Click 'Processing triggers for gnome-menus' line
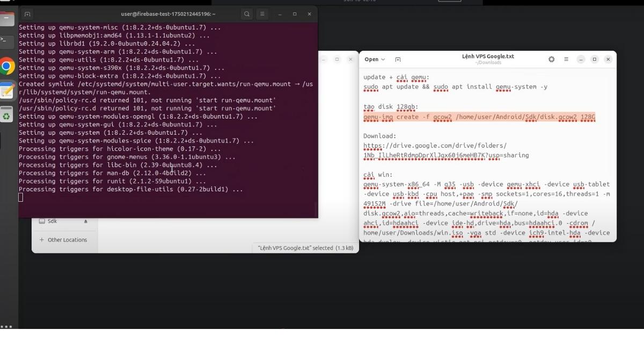 pyautogui.click(x=127, y=157)
